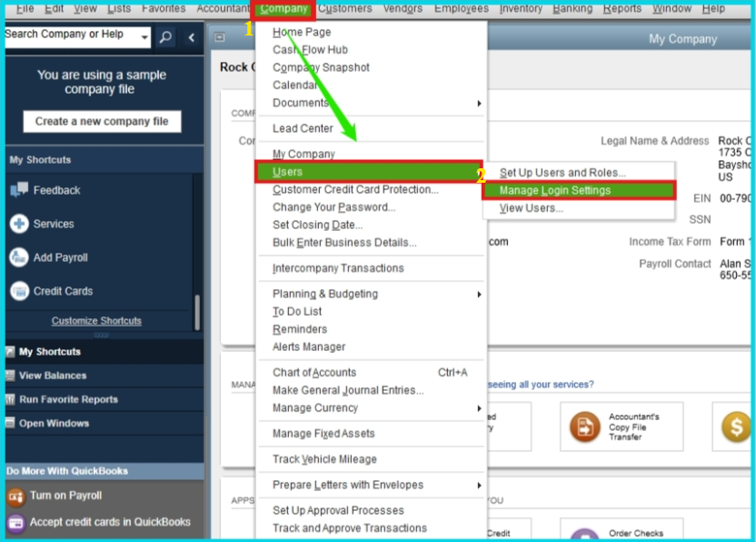Click the Accountant's Copy File Transfer icon

pos(585,427)
